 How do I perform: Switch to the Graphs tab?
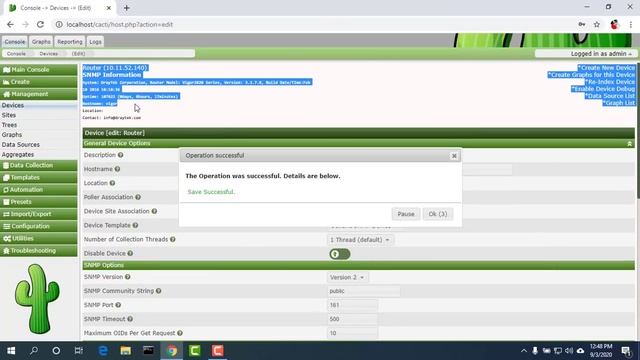click(x=41, y=42)
